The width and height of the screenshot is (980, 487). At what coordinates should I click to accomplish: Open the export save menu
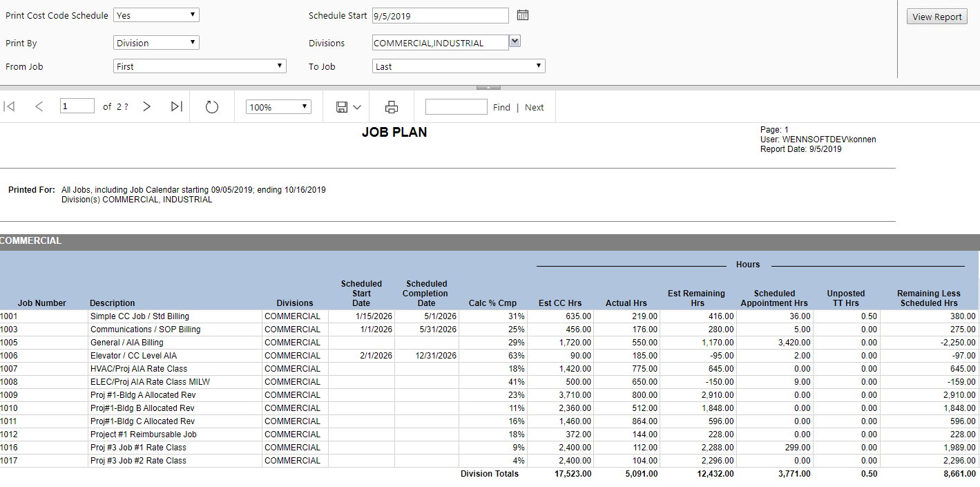[348, 107]
